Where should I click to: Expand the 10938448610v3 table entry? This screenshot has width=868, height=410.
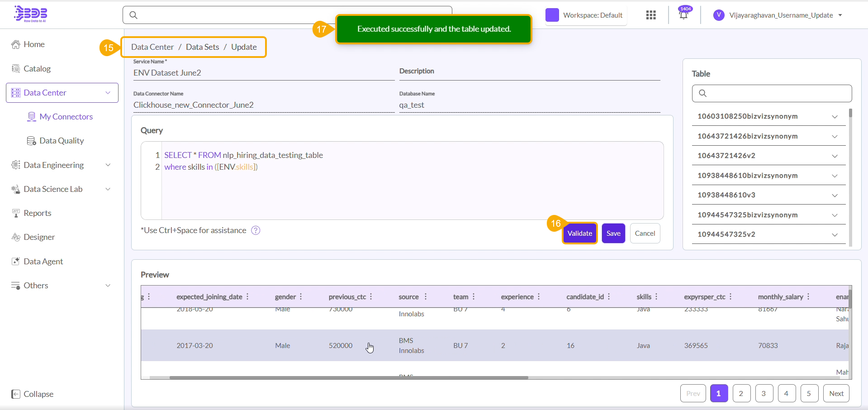[x=835, y=195]
